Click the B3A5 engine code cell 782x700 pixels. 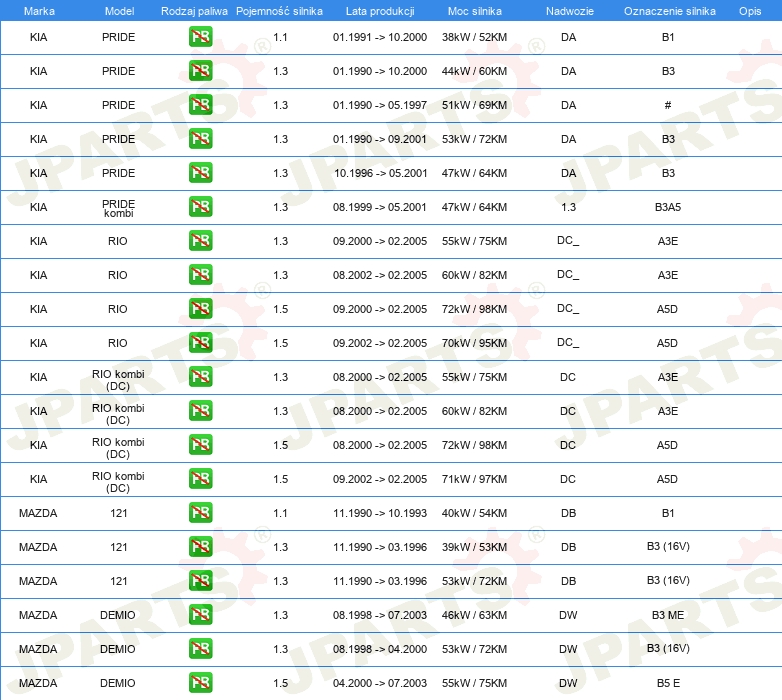(668, 207)
